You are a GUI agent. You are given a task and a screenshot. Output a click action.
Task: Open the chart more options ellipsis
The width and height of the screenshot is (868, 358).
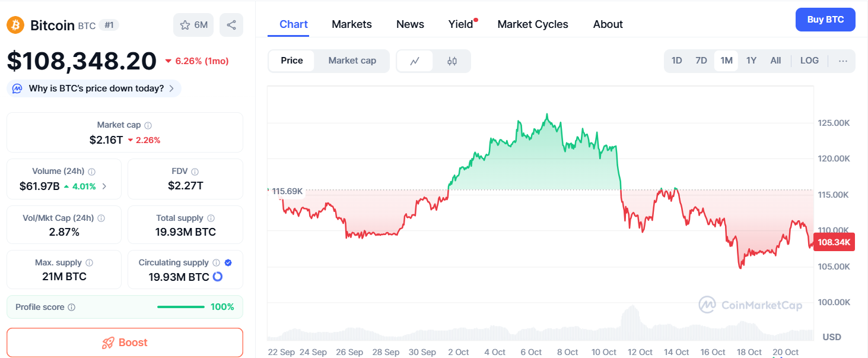[x=843, y=61]
